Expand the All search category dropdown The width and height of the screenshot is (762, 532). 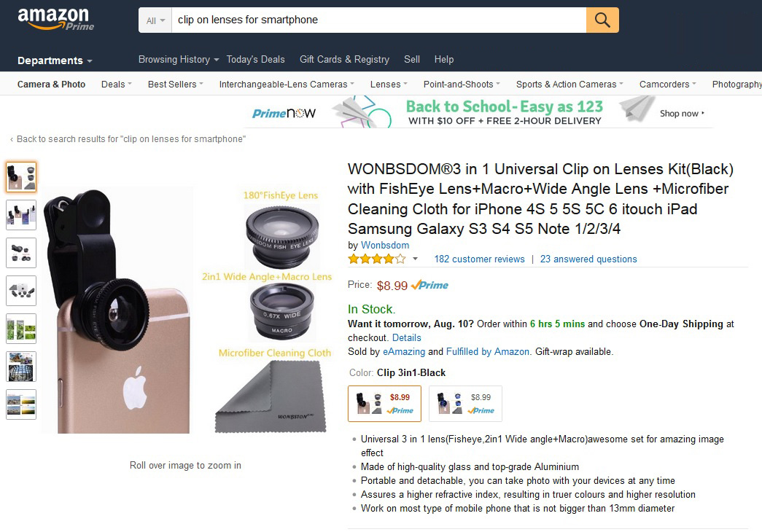pos(155,20)
